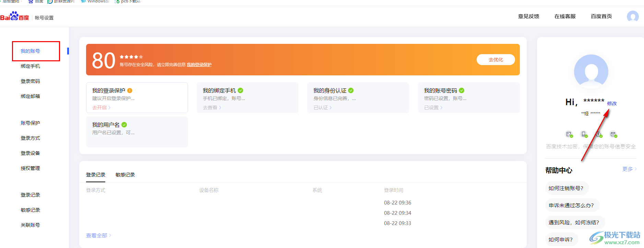Click the 帮助中心 heading
Image resolution: width=644 pixels, height=248 pixels.
pyautogui.click(x=559, y=170)
